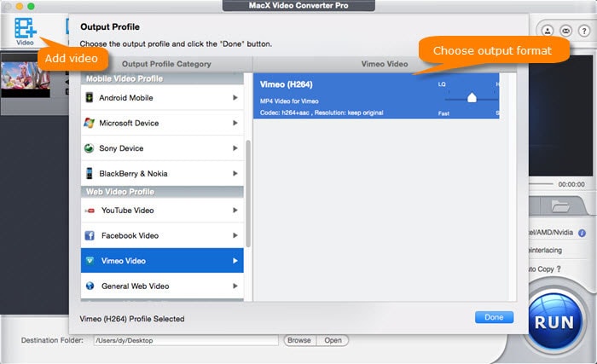Image resolution: width=597 pixels, height=364 pixels.
Task: Click the Intel/AMD/Nvidia info icon
Action: coord(582,233)
